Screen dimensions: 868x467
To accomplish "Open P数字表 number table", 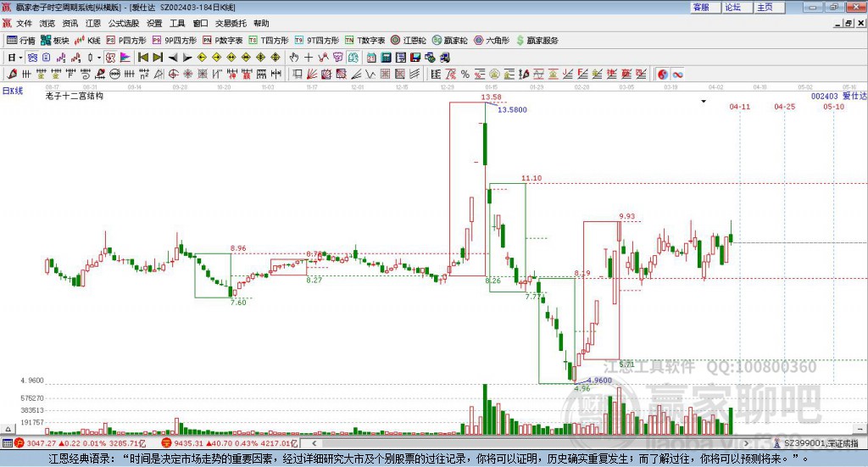I will coord(223,41).
